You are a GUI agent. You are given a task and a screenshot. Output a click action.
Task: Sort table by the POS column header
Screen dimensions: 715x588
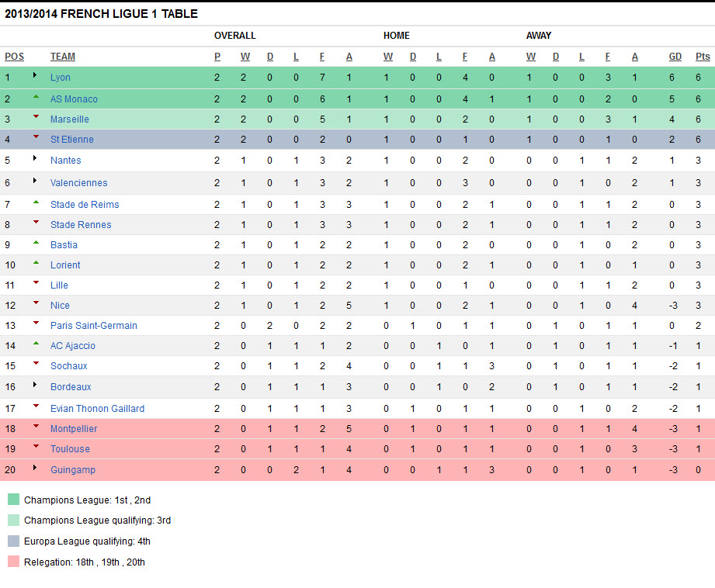(14, 57)
